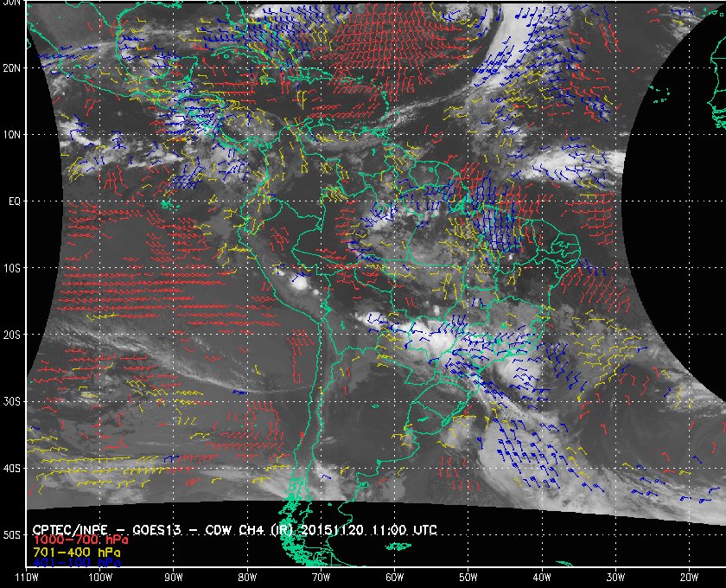Click the yellow 701-400 hPa legend entry
Screen dimensions: 726x588
click(x=77, y=553)
